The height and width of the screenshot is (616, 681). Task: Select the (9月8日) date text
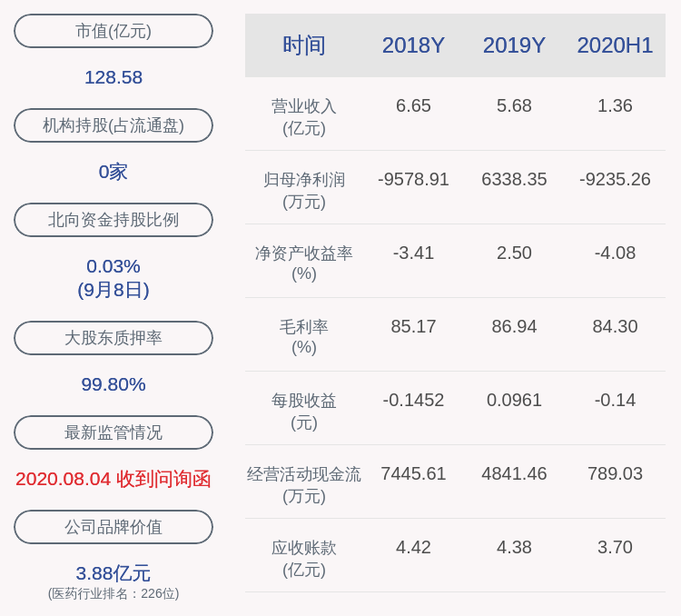[113, 290]
